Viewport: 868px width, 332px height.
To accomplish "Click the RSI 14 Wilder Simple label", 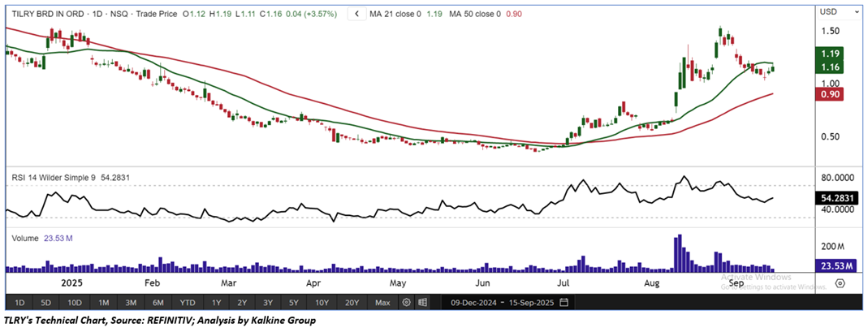I will (54, 178).
